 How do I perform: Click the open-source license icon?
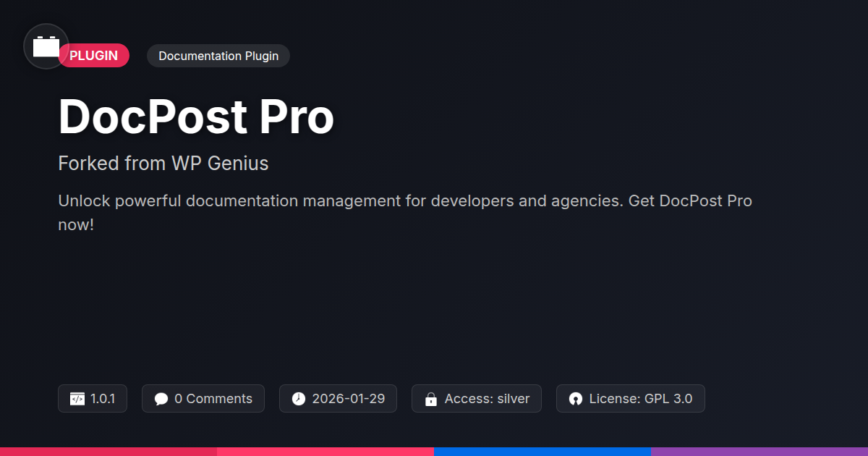[x=576, y=399]
